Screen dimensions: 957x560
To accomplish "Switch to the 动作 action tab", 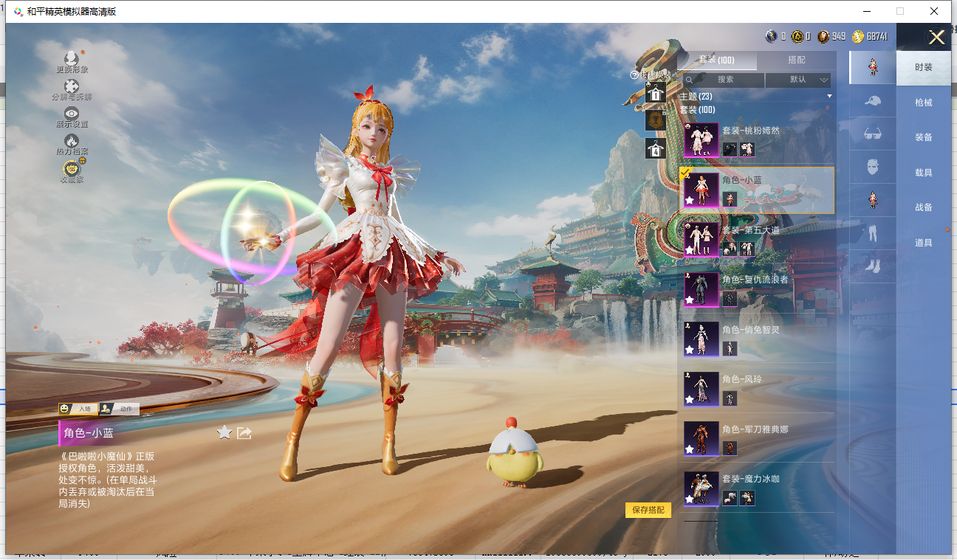I will click(x=120, y=409).
